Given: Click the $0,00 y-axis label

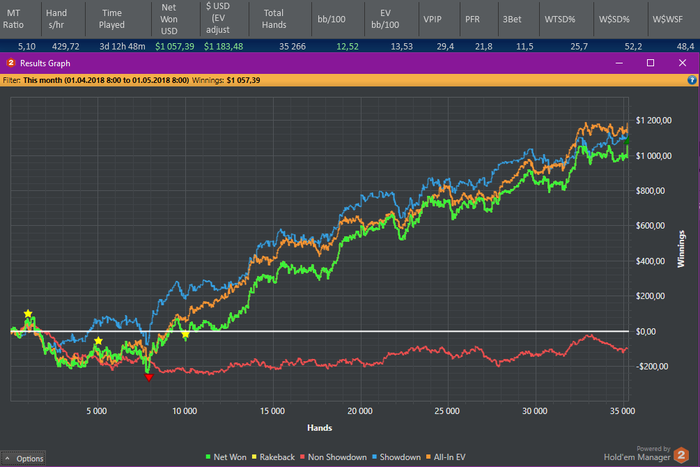Looking at the screenshot, I should coord(646,332).
